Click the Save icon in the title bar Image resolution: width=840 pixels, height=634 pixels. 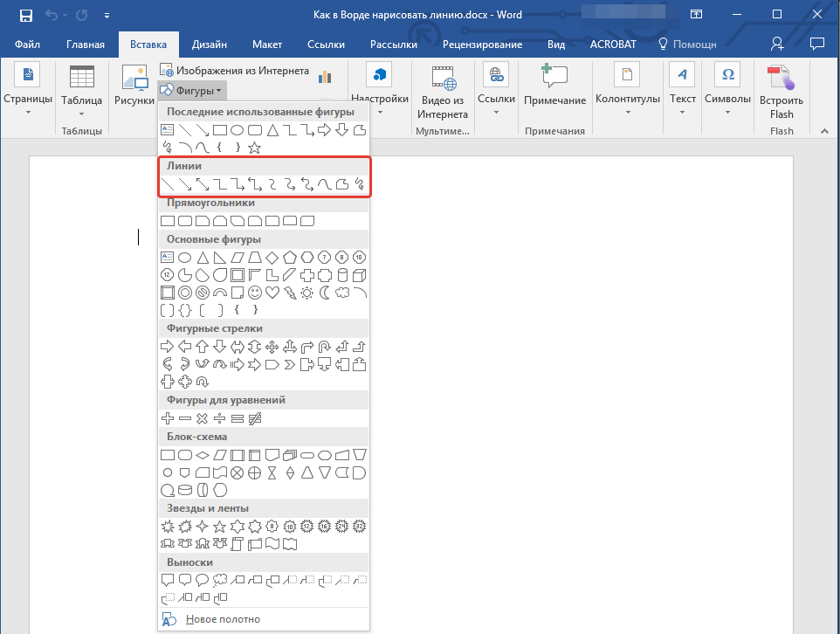tap(25, 15)
